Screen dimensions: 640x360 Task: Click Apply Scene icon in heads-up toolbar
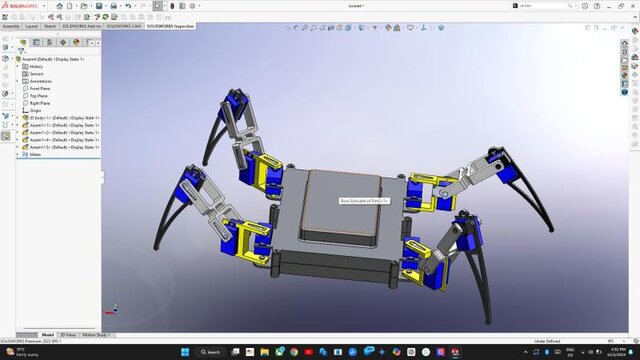coord(397,28)
